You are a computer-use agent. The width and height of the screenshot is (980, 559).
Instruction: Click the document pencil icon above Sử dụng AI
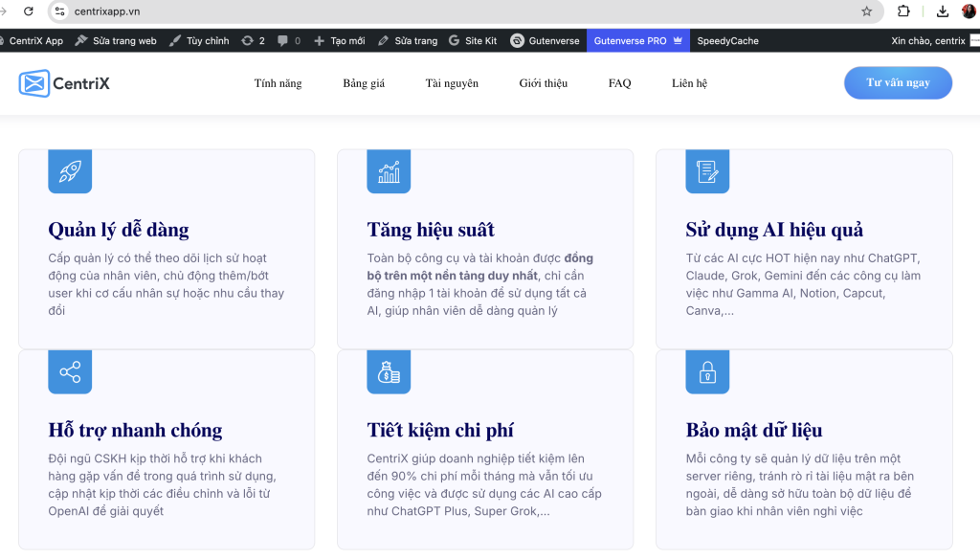pos(707,172)
